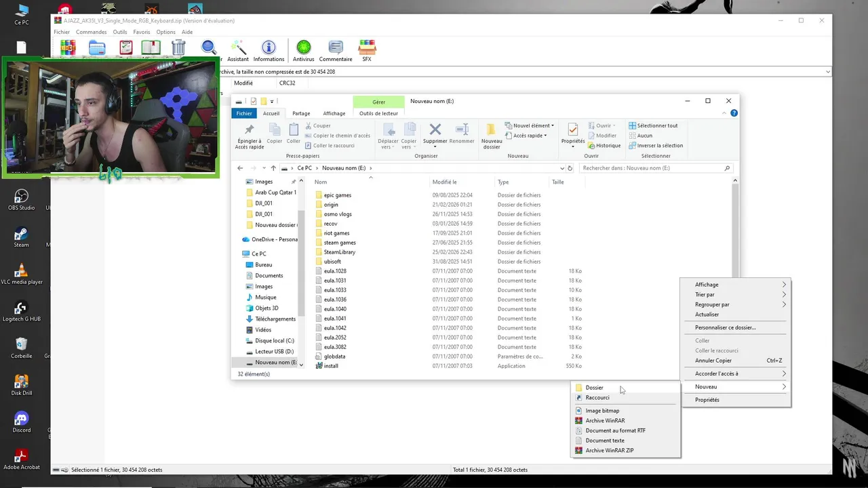This screenshot has width=868, height=488.
Task: Expand WinRAR address bar dropdown
Action: [x=828, y=72]
